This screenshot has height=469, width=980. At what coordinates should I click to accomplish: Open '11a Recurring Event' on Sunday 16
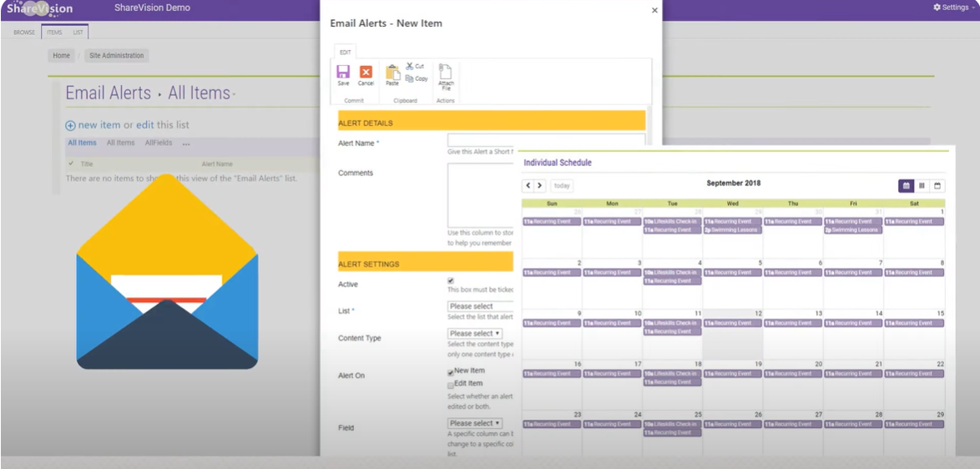[552, 374]
